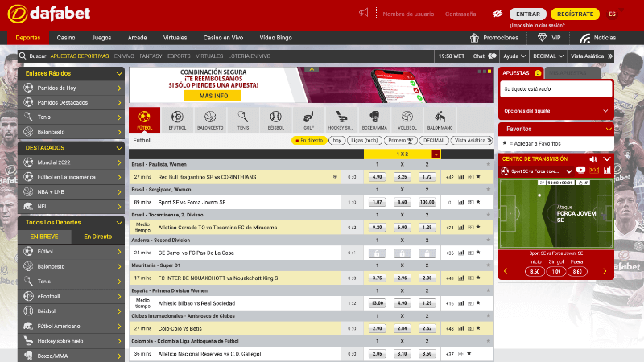644x362 pixels.
Task: Click the megaphone announcements icon
Action: (364, 13)
